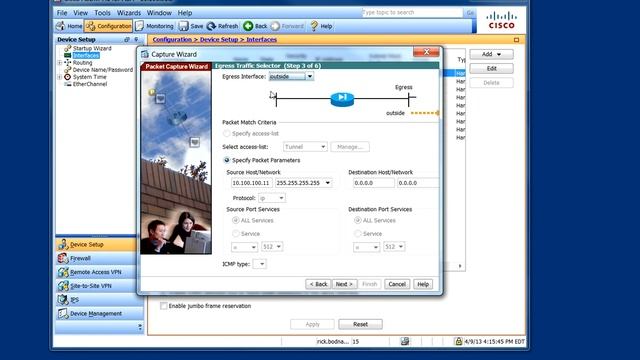This screenshot has width=640, height=360.
Task: Click the Forward arrow icon
Action: click(276, 26)
